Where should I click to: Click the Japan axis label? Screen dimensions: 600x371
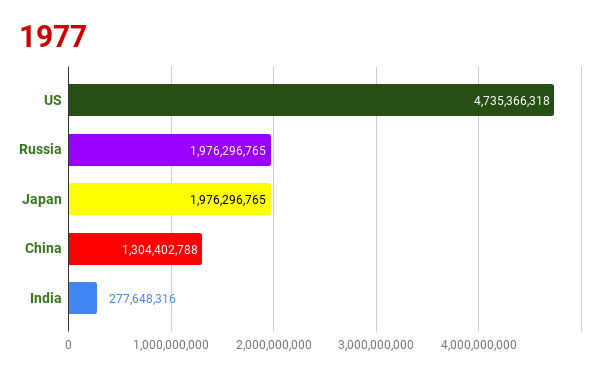(42, 199)
